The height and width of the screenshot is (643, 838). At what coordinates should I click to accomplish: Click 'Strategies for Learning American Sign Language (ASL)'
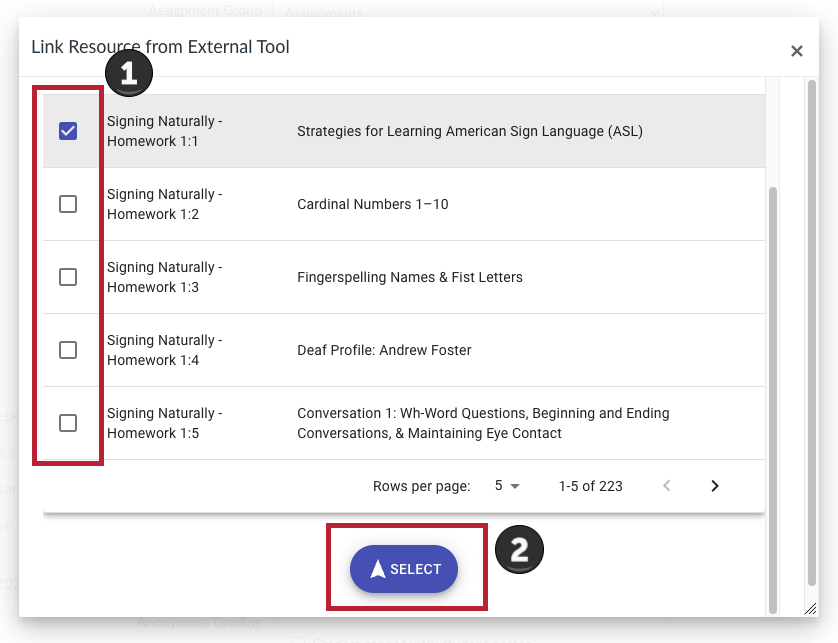click(470, 131)
